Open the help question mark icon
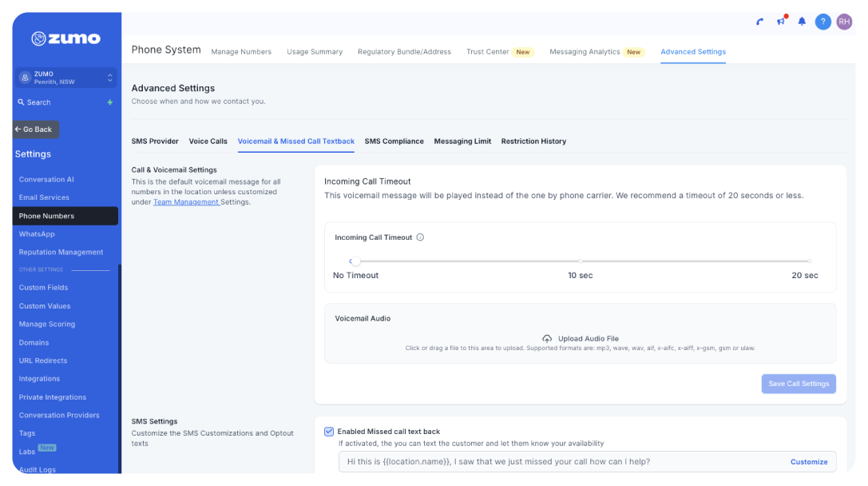The width and height of the screenshot is (868, 486). [822, 22]
